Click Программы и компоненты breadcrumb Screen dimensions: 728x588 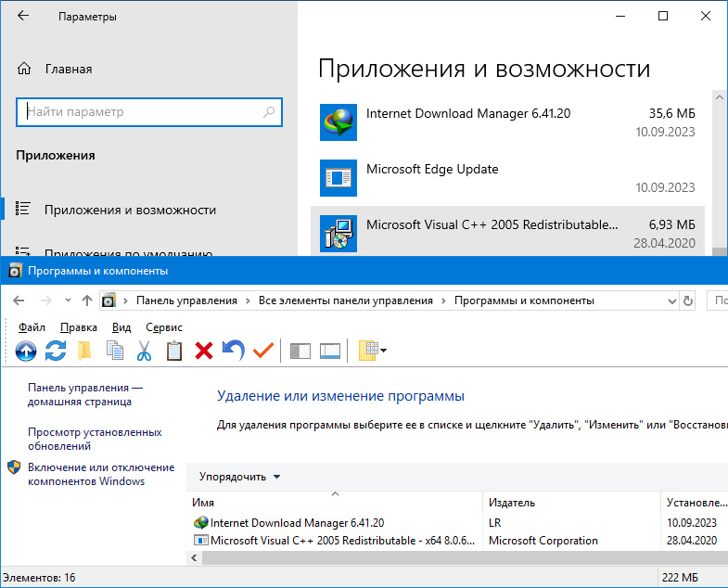point(524,300)
